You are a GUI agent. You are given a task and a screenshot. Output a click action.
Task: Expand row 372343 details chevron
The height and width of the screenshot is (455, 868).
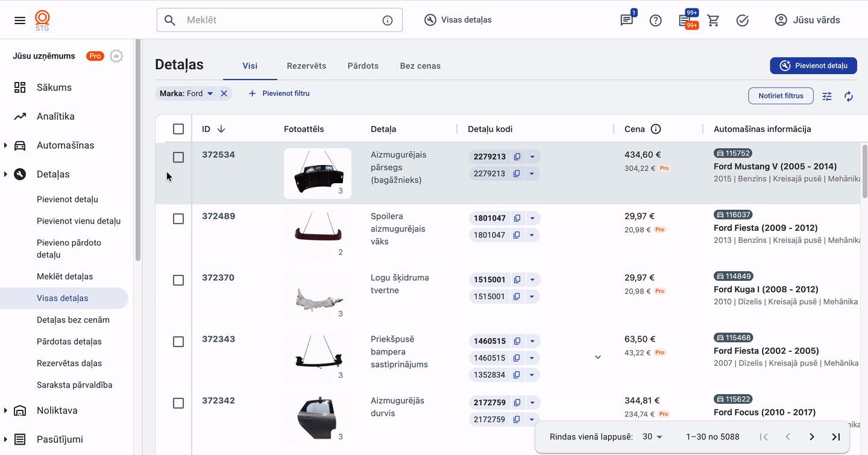click(598, 357)
